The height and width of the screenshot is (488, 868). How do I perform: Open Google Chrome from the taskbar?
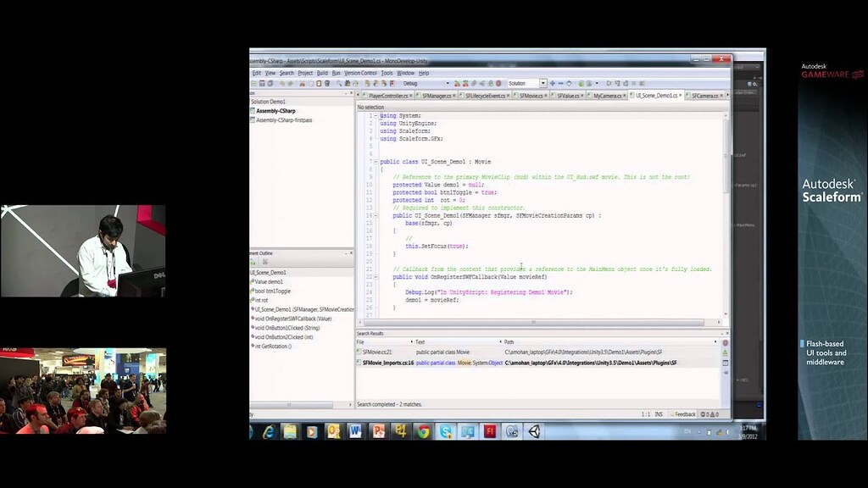coord(422,430)
